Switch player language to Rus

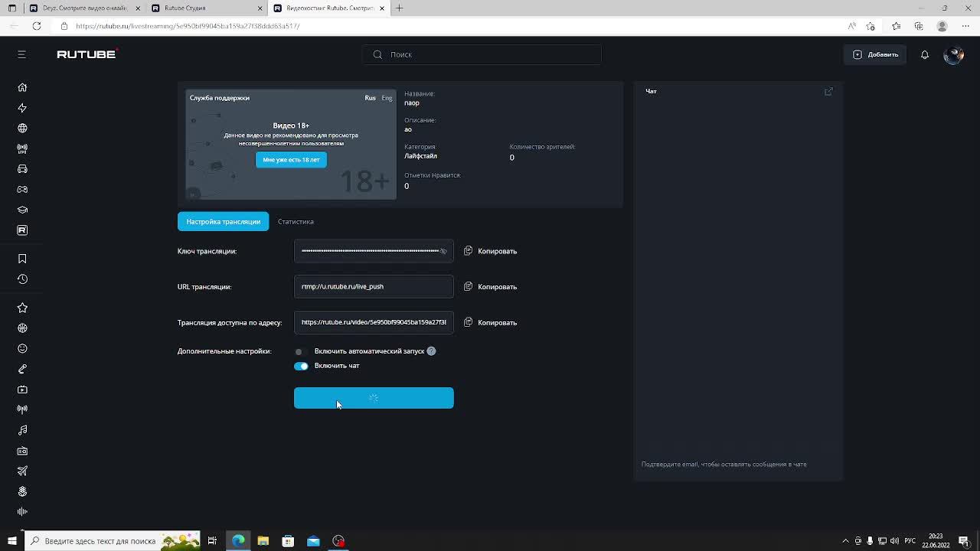click(x=370, y=98)
